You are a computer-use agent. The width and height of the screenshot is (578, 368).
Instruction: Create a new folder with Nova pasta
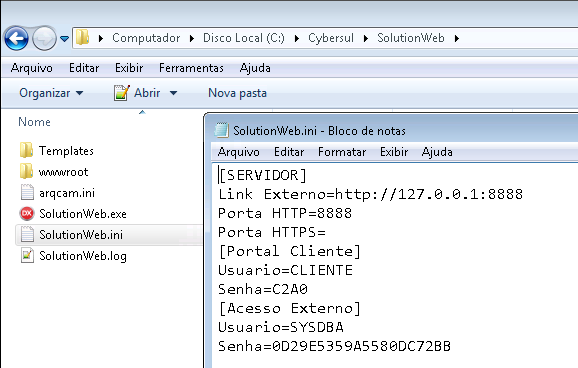[x=237, y=93]
